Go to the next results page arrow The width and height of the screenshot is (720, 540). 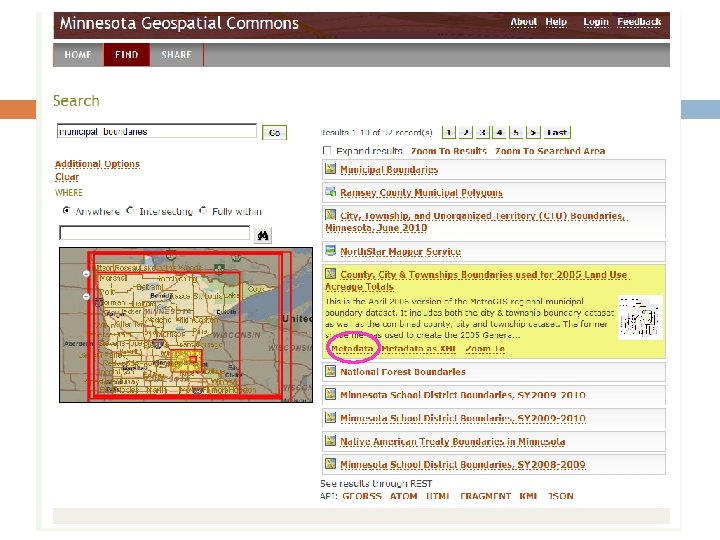click(x=533, y=132)
